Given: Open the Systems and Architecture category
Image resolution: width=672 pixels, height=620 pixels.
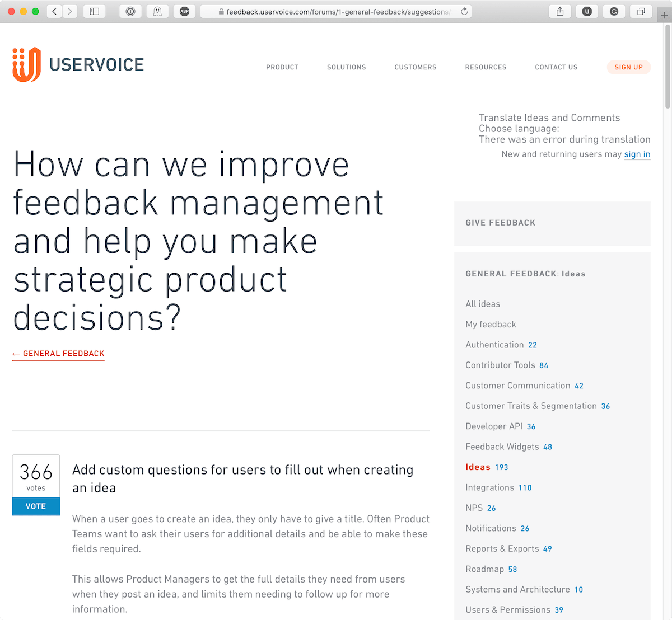Looking at the screenshot, I should click(x=517, y=589).
